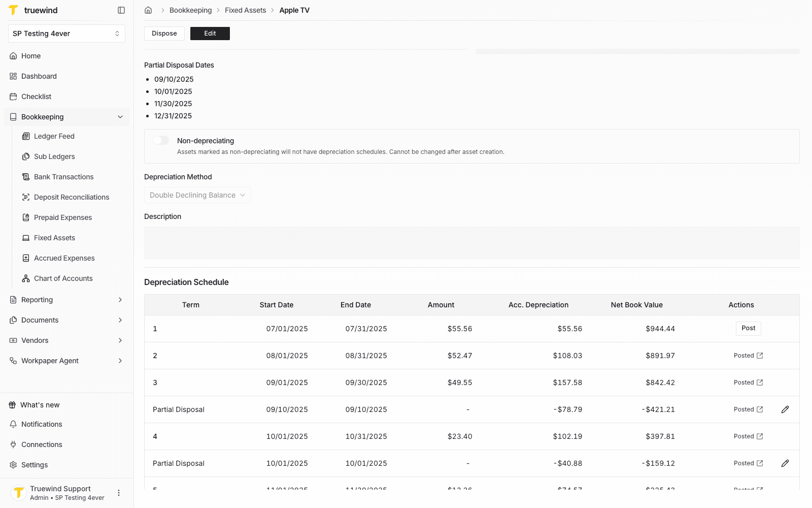The height and width of the screenshot is (508, 812).
Task: Open posted entry link for term 3
Action: click(749, 383)
